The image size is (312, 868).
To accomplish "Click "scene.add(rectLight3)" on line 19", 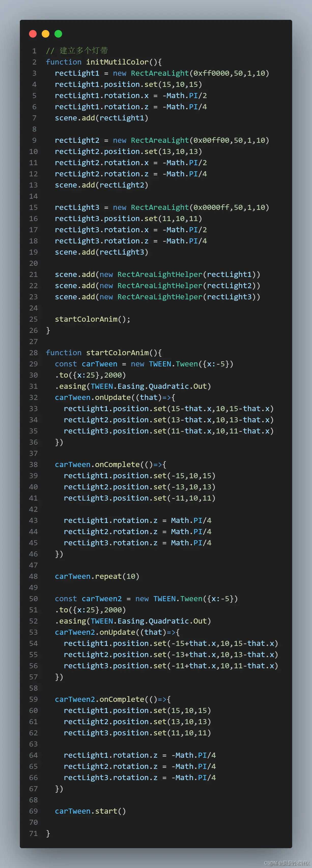I will tap(102, 252).
